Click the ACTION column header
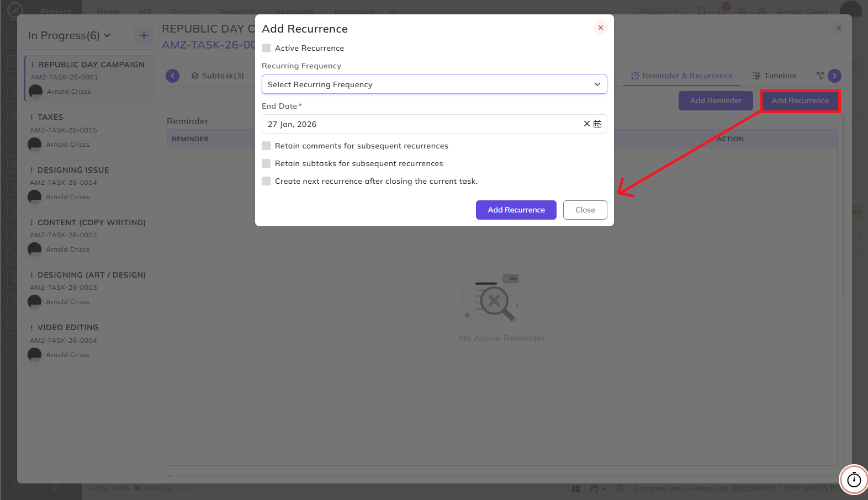 pyautogui.click(x=730, y=139)
